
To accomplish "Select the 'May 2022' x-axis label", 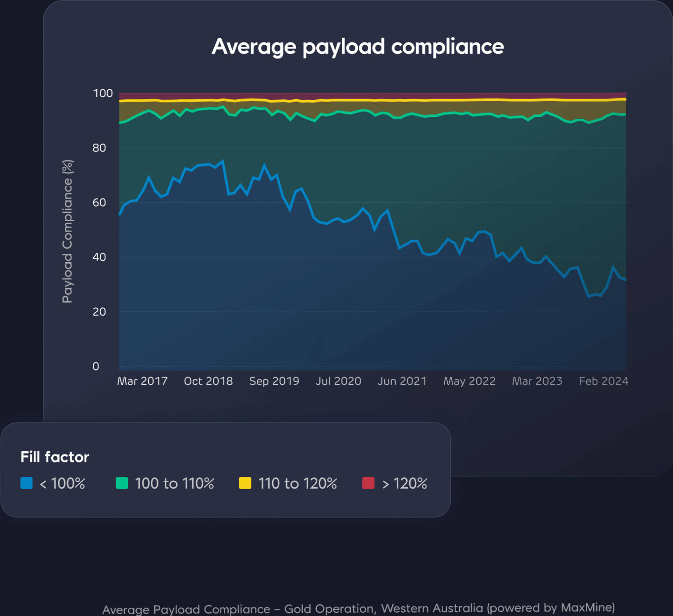I will click(x=469, y=381).
